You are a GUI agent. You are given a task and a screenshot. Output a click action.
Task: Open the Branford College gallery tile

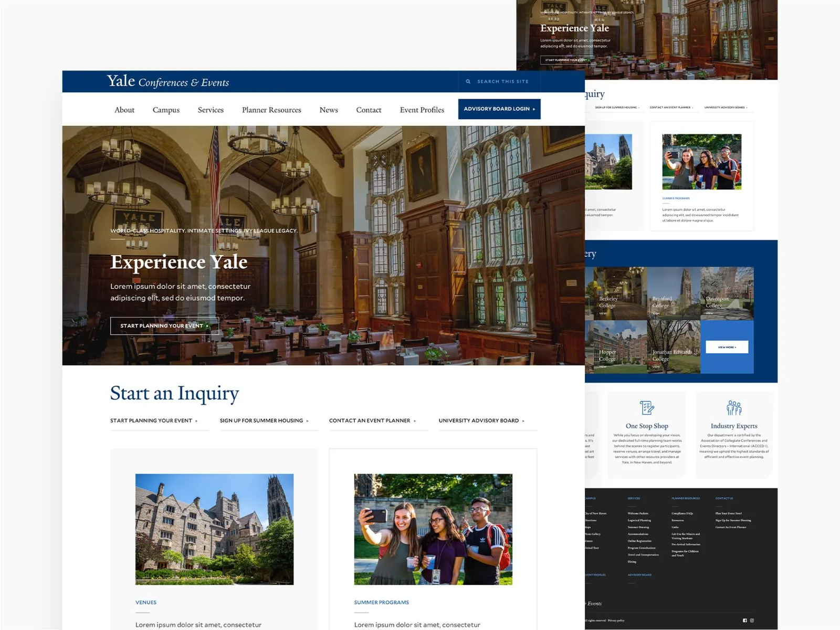[674, 293]
